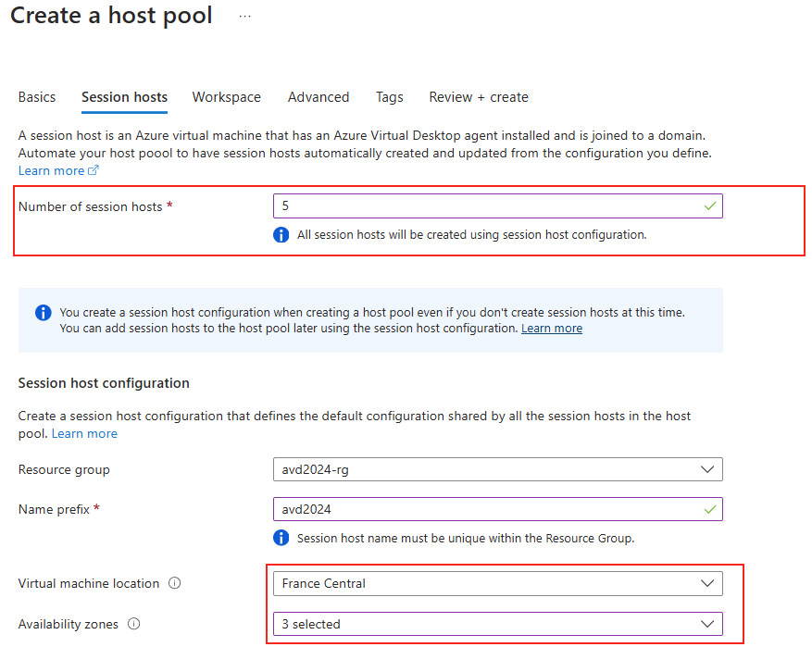Click the info icon in the blue banner
The width and height of the screenshot is (812, 647).
coord(43,312)
